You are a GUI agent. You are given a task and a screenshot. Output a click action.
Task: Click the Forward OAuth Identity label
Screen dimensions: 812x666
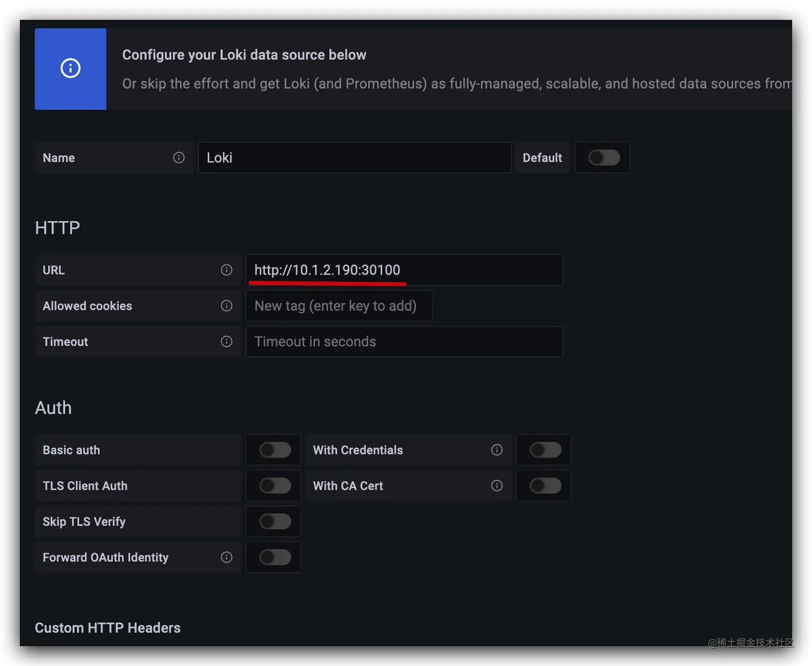(106, 558)
